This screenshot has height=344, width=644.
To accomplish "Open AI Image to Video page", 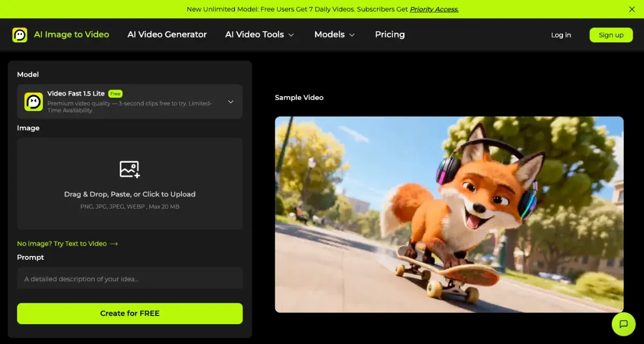I will 71,34.
